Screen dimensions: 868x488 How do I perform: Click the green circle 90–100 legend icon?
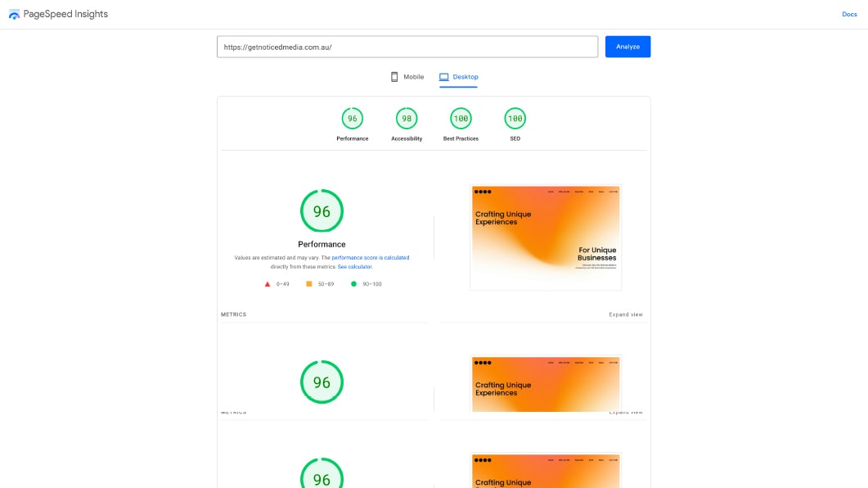click(x=353, y=283)
